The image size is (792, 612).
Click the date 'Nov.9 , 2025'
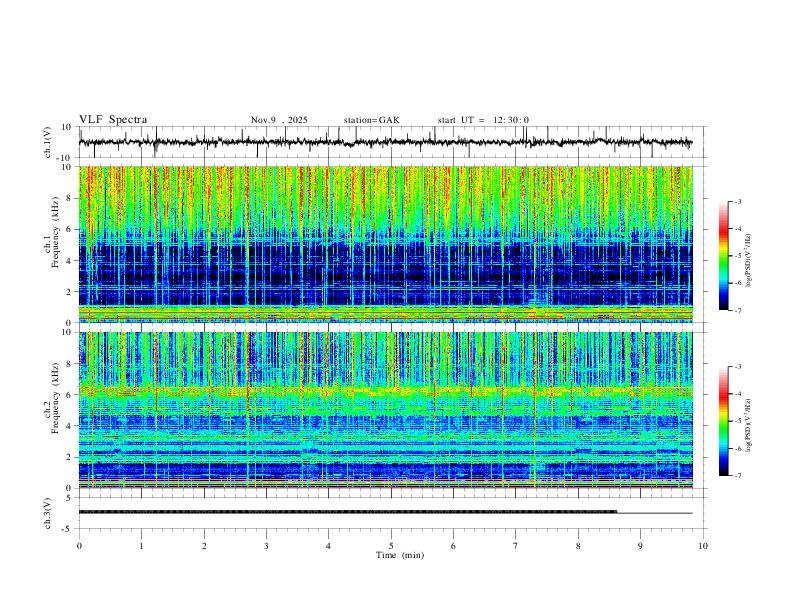click(x=279, y=120)
